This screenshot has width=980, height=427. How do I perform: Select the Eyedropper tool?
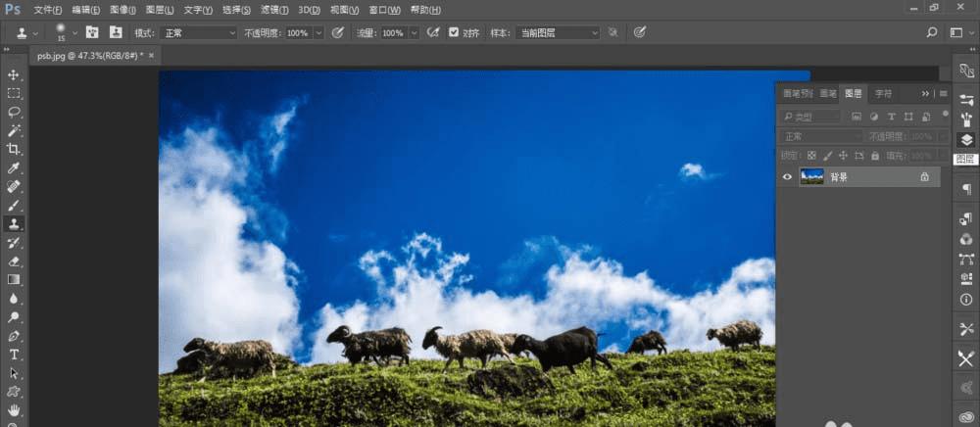(x=13, y=167)
